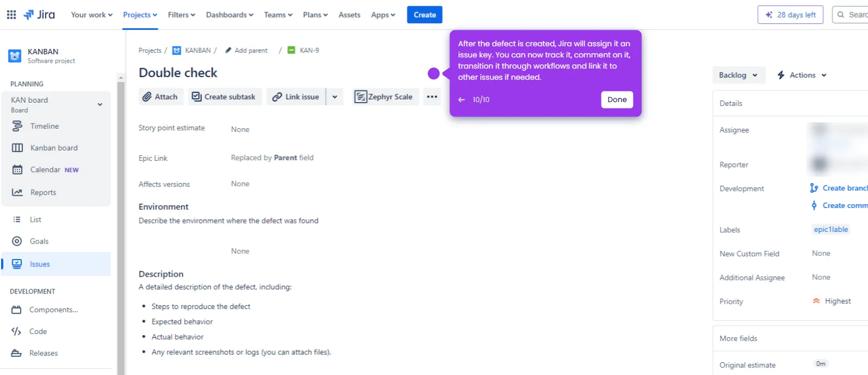Click the Story point estimate None value
The width and height of the screenshot is (868, 375).
pyautogui.click(x=240, y=129)
